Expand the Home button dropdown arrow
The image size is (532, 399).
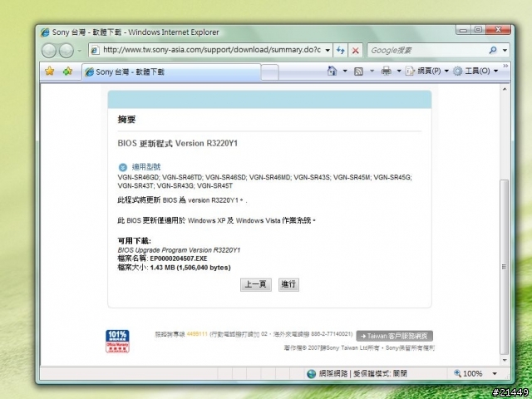click(x=345, y=71)
